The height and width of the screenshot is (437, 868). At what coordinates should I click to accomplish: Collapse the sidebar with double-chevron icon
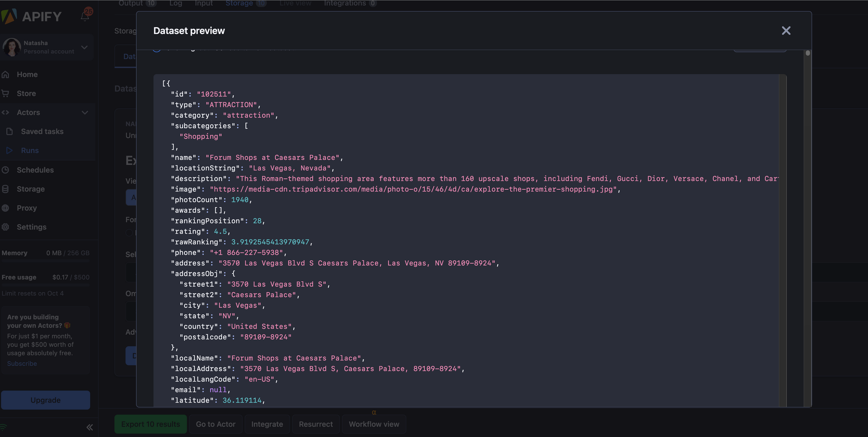pos(90,427)
